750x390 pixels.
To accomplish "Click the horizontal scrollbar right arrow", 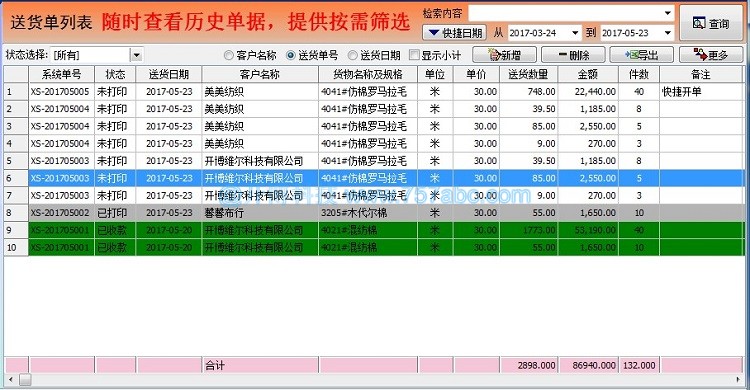I will [739, 380].
